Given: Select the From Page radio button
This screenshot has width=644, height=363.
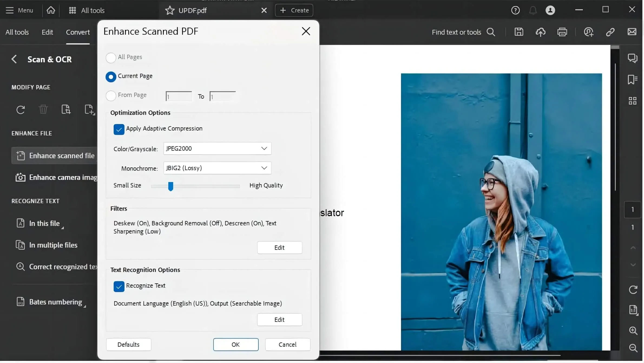Looking at the screenshot, I should tap(111, 95).
